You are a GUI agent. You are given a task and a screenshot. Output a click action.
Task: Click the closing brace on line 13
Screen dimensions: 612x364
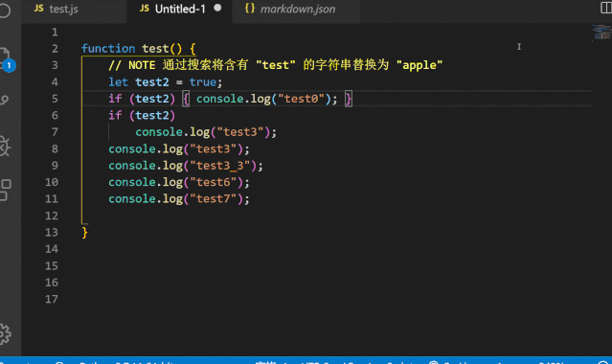tap(84, 233)
